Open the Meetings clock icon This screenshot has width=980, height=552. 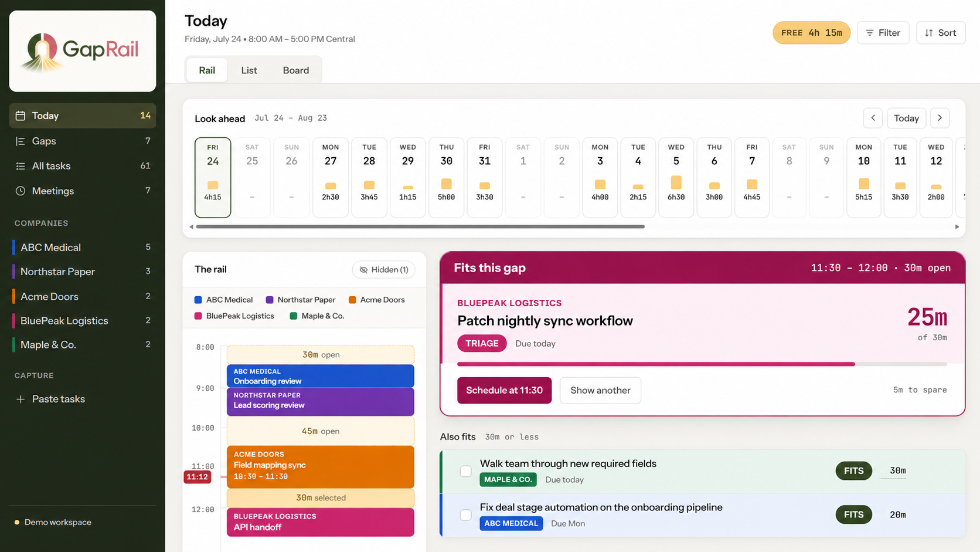pyautogui.click(x=21, y=191)
